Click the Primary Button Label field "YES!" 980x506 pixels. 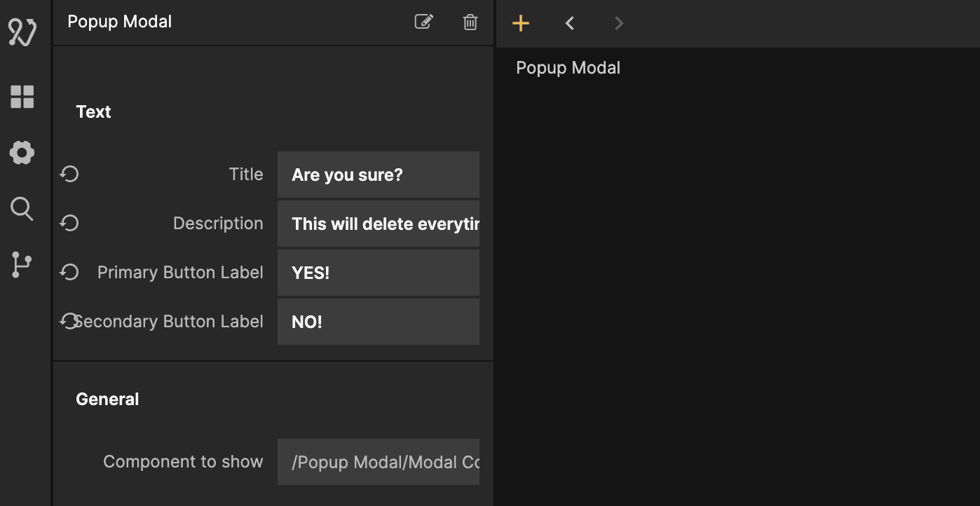pyautogui.click(x=379, y=273)
